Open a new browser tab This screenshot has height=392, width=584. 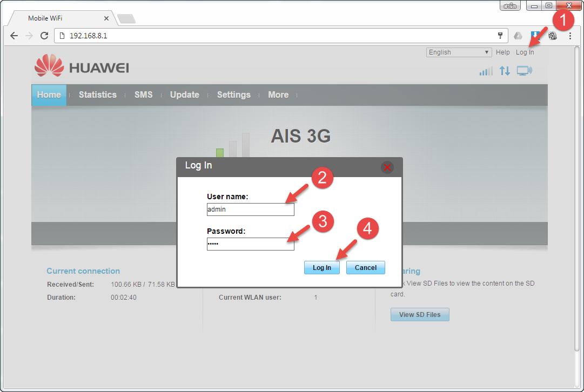pyautogui.click(x=126, y=18)
